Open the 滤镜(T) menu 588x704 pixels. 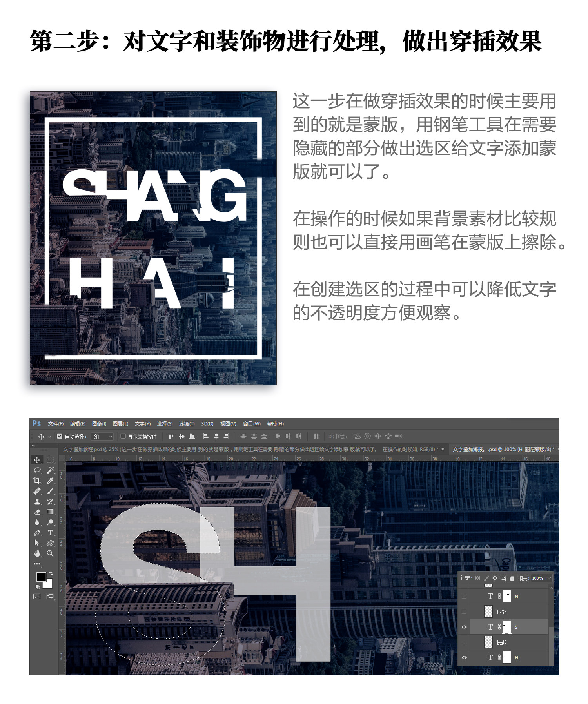tap(187, 424)
